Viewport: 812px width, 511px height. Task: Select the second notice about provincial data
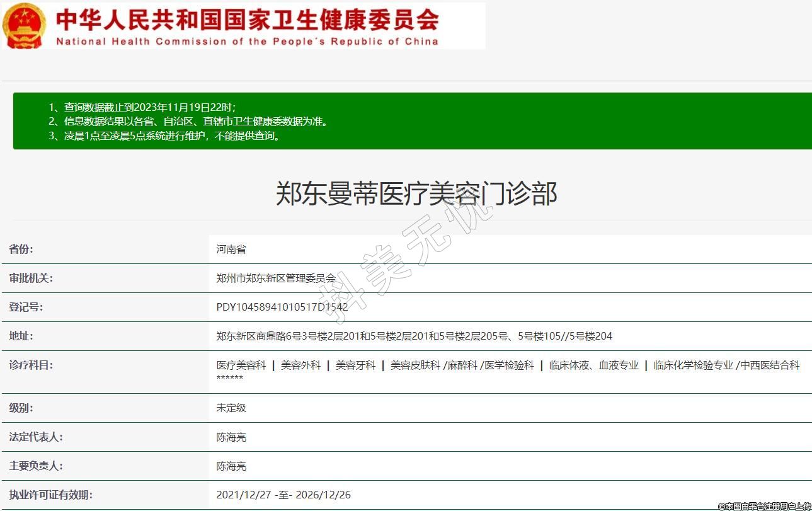pos(188,121)
